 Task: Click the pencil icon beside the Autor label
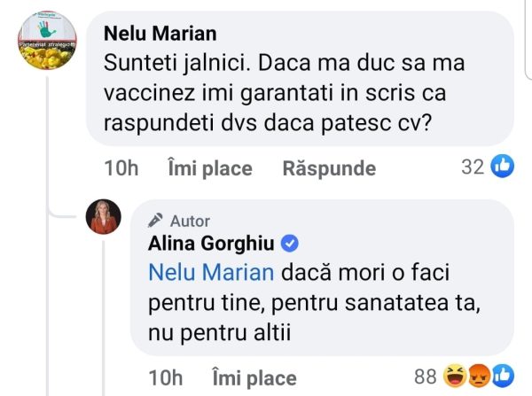(x=156, y=221)
